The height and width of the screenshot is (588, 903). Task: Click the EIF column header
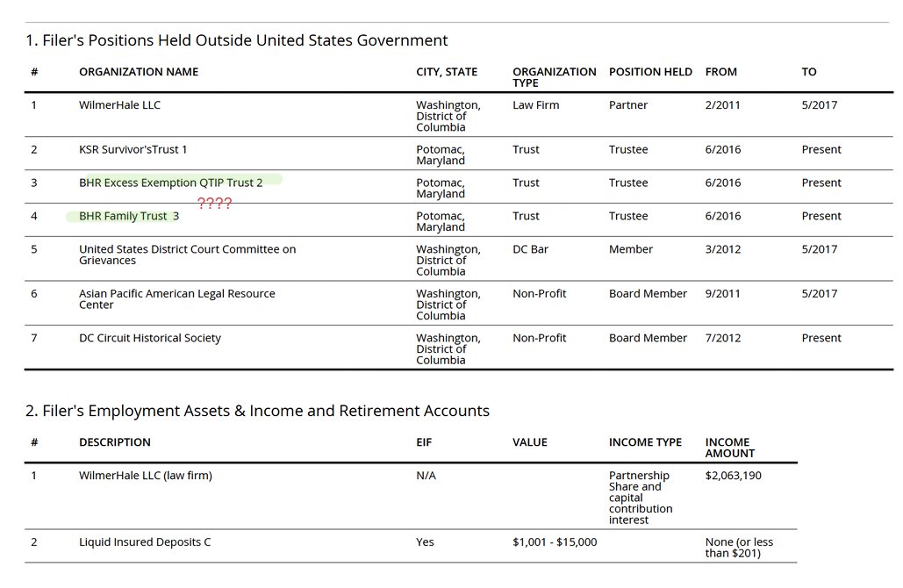point(425,442)
